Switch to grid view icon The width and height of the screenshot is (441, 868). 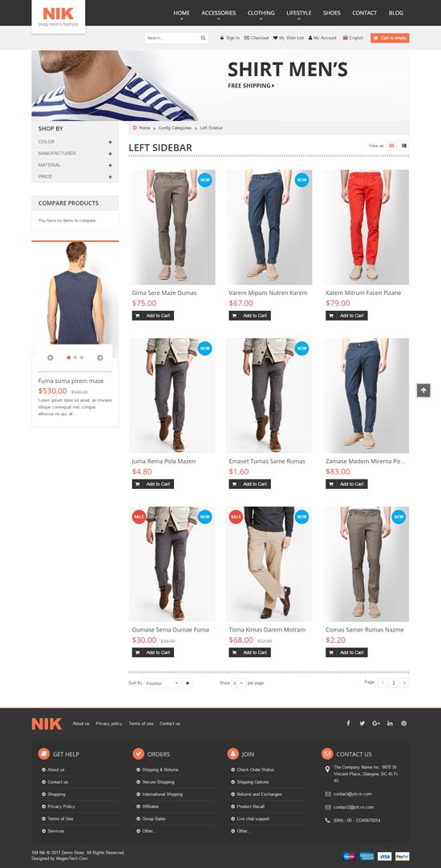[x=392, y=146]
